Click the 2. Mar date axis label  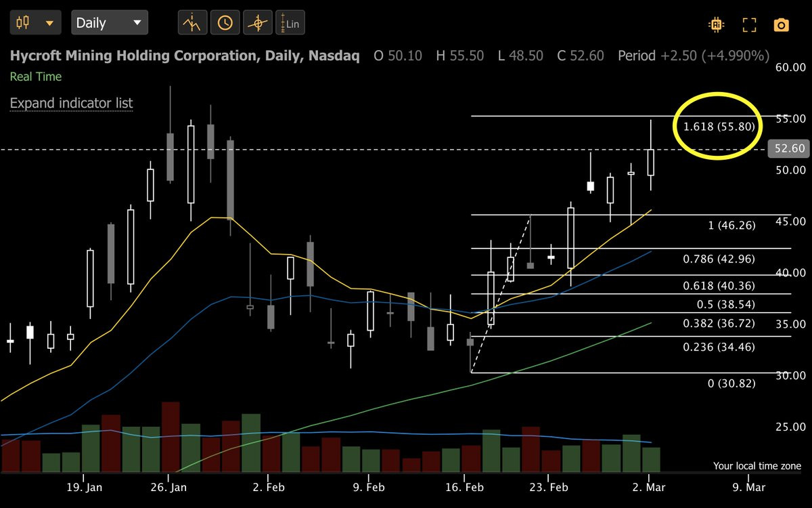click(648, 486)
